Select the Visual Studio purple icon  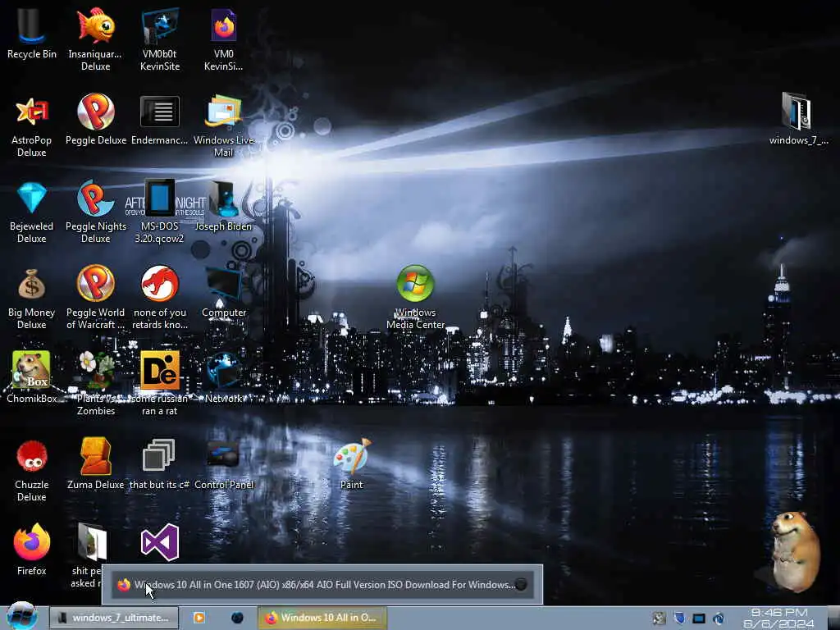(x=160, y=542)
